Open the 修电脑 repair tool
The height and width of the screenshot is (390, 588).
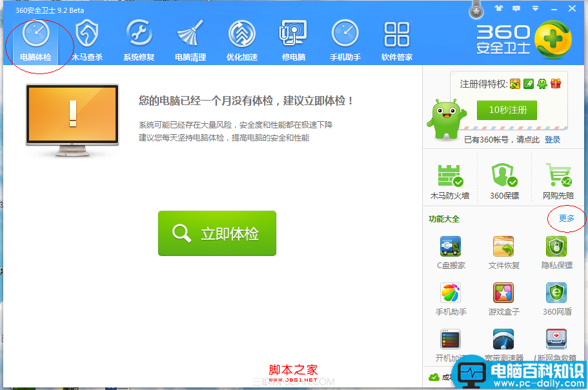[292, 39]
